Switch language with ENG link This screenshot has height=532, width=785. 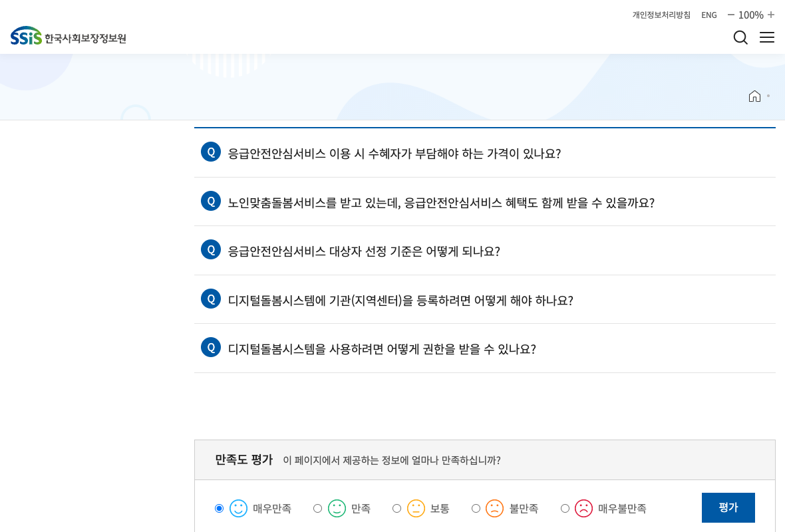[709, 15]
